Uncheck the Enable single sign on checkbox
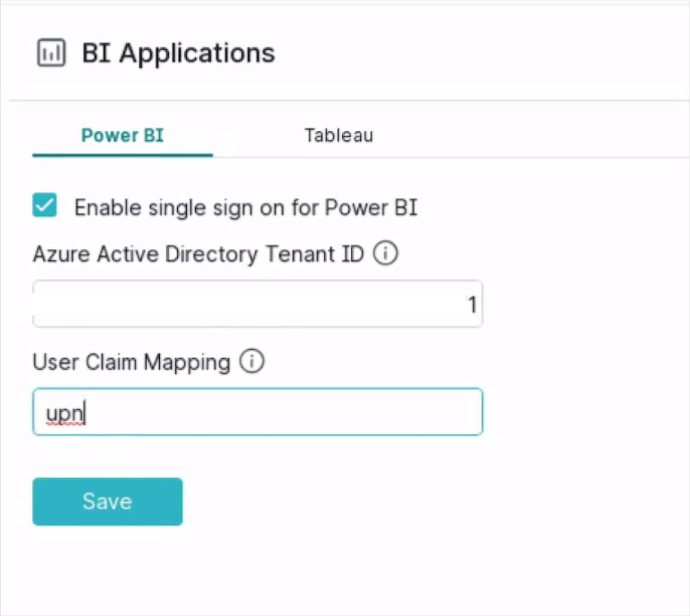 pyautogui.click(x=44, y=205)
